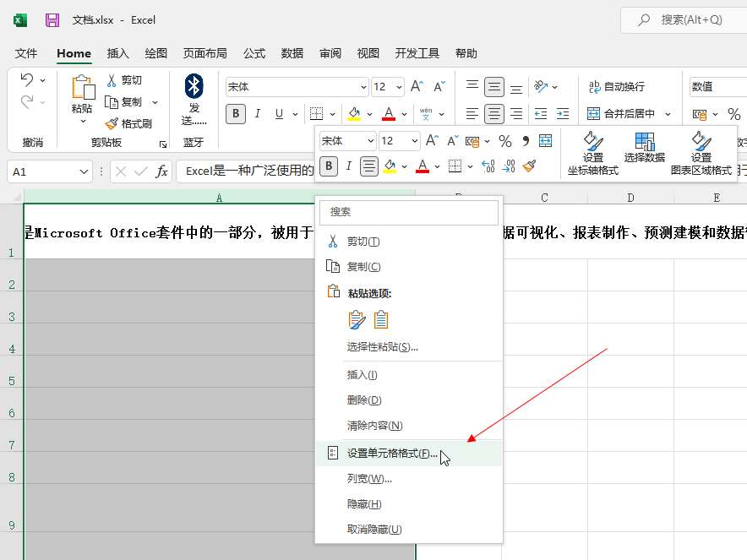Click the comma style icon in the mini toolbar
The width and height of the screenshot is (747, 560).
click(x=526, y=141)
